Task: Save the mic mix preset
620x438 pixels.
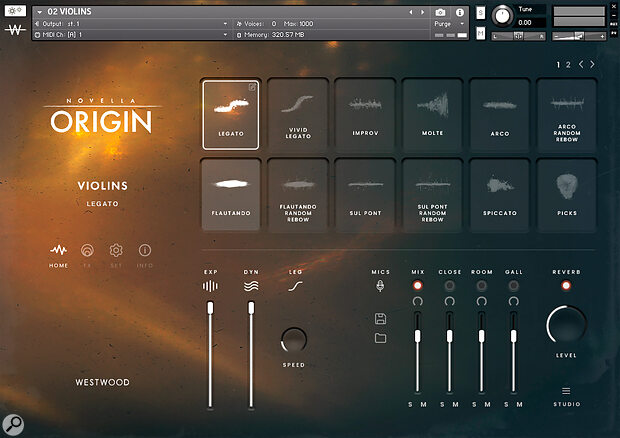Action: point(380,319)
